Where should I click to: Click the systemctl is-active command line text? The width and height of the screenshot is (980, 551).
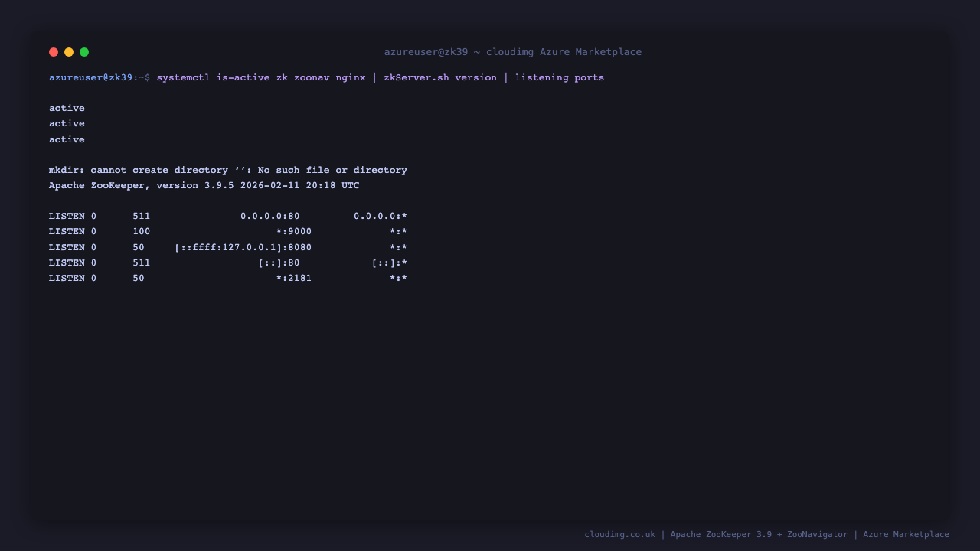tap(381, 77)
